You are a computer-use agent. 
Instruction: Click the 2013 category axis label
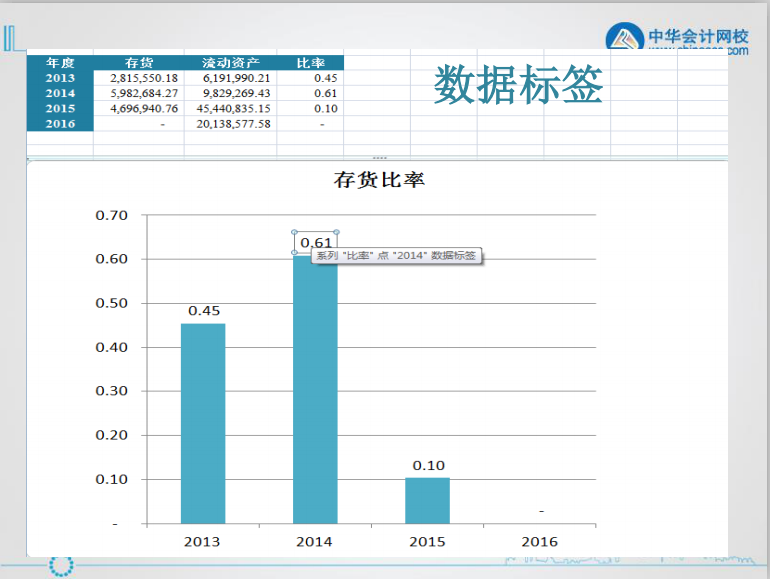[x=202, y=542]
